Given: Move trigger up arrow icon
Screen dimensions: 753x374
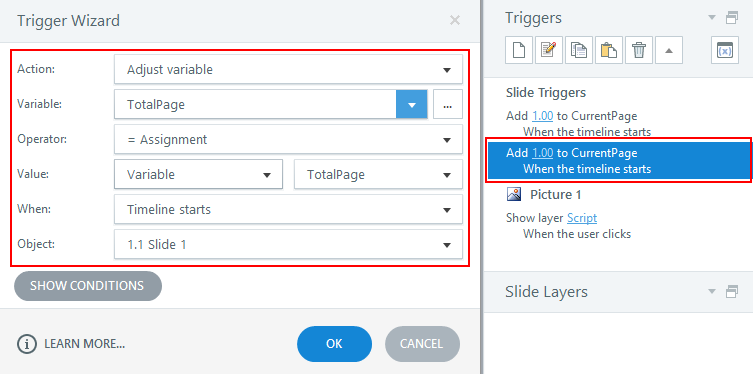Looking at the screenshot, I should [x=668, y=50].
